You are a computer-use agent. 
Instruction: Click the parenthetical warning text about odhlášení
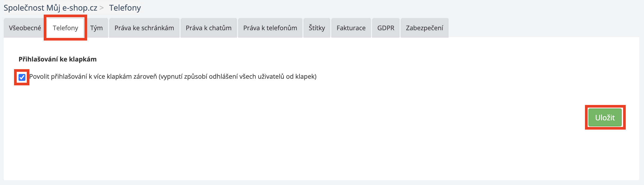[x=238, y=77]
